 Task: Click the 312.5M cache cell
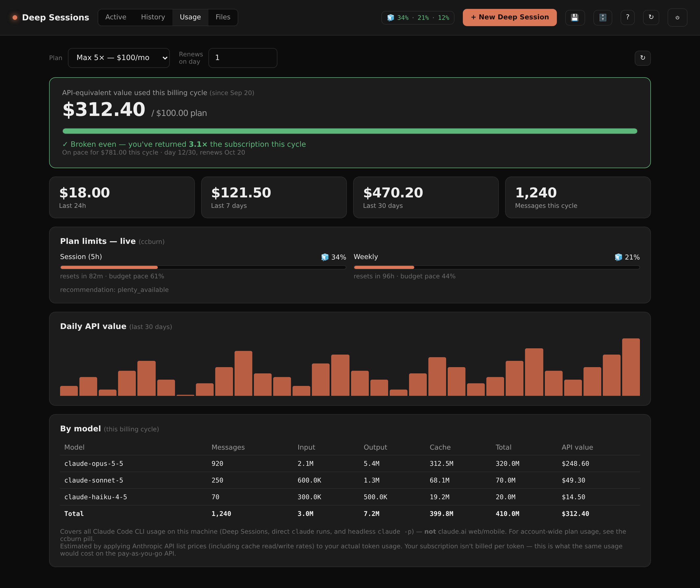[x=441, y=463]
